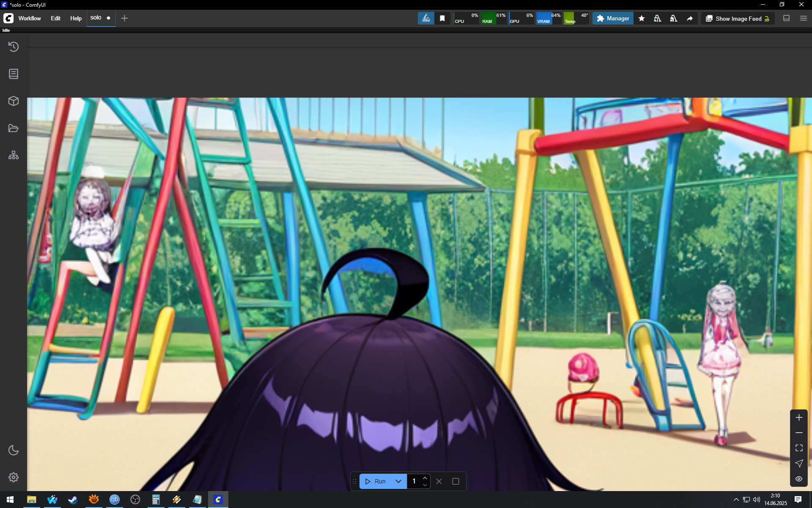
Task: Click the ComfyUI taskbar icon
Action: point(218,500)
